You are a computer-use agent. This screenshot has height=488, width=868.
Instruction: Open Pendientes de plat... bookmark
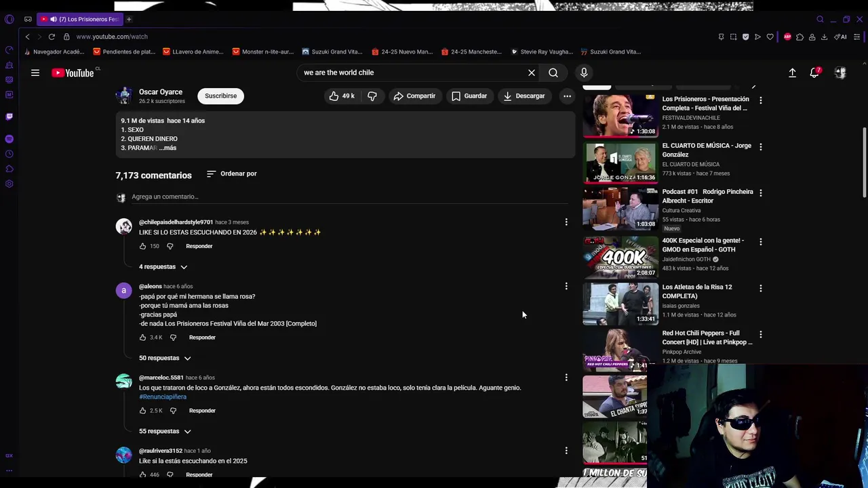click(x=124, y=52)
